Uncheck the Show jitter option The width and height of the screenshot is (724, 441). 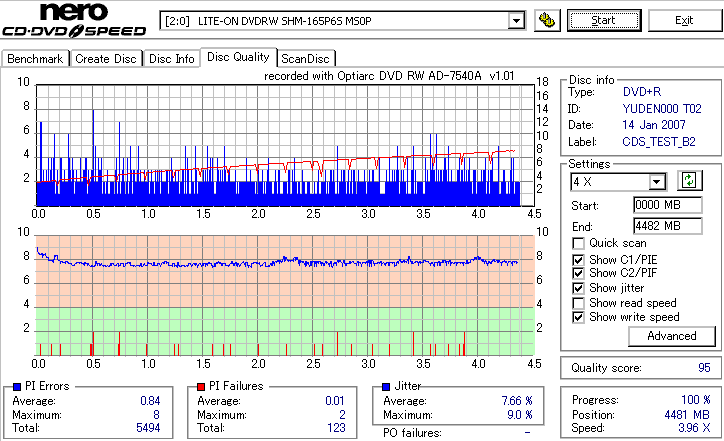coord(578,289)
